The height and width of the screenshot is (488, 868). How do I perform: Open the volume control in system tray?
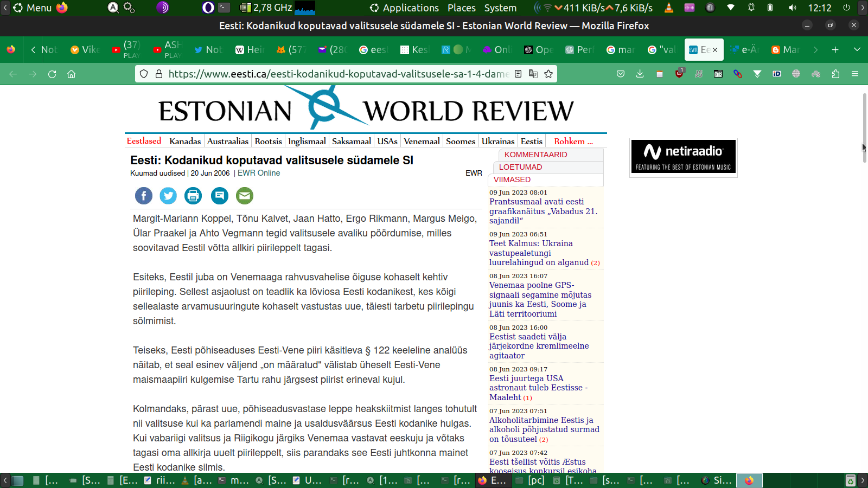click(793, 8)
